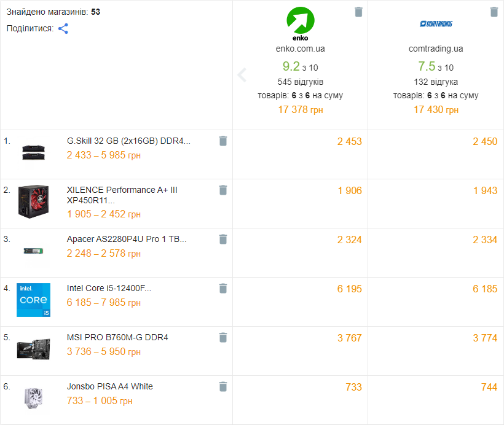Click enko price 3 767 for MSI PRO
The height and width of the screenshot is (425, 504).
point(349,338)
